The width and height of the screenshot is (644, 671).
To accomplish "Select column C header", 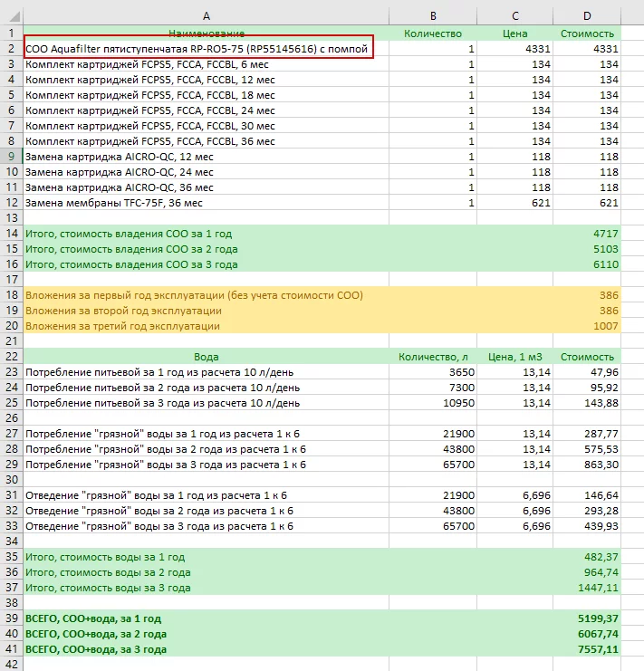I will point(515,16).
